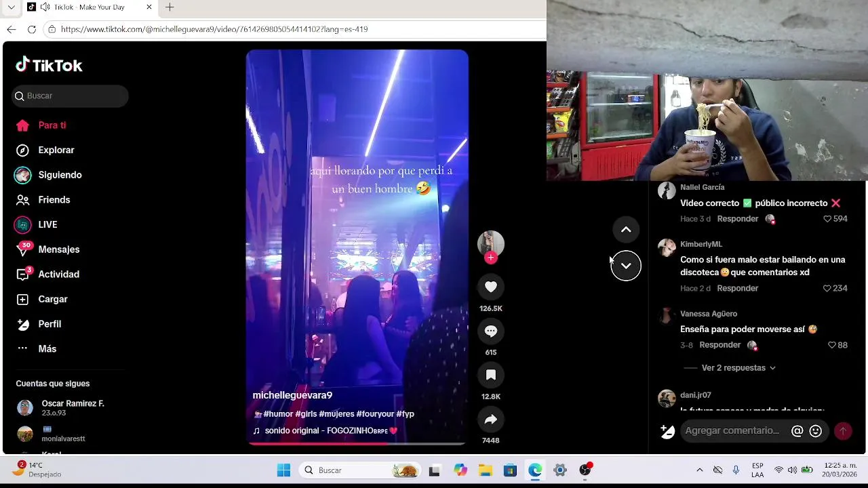This screenshot has width=868, height=488.
Task: Open a new browser tab
Action: tap(170, 7)
